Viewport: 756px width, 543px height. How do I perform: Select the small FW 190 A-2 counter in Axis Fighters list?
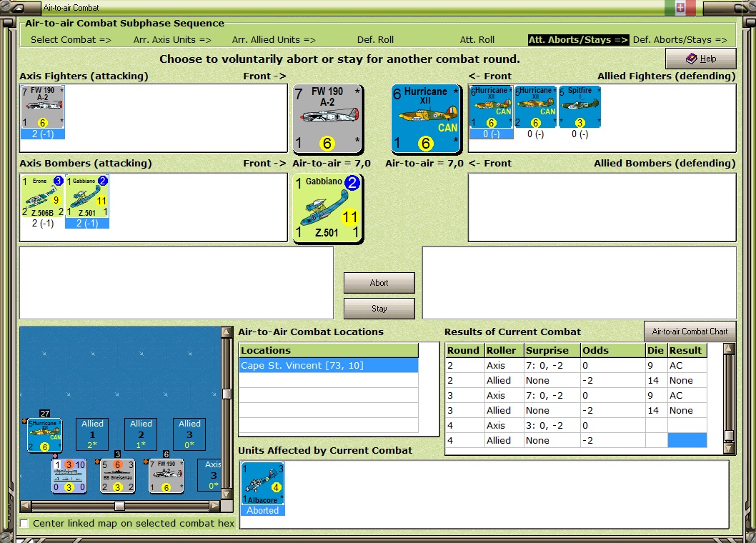[42, 107]
